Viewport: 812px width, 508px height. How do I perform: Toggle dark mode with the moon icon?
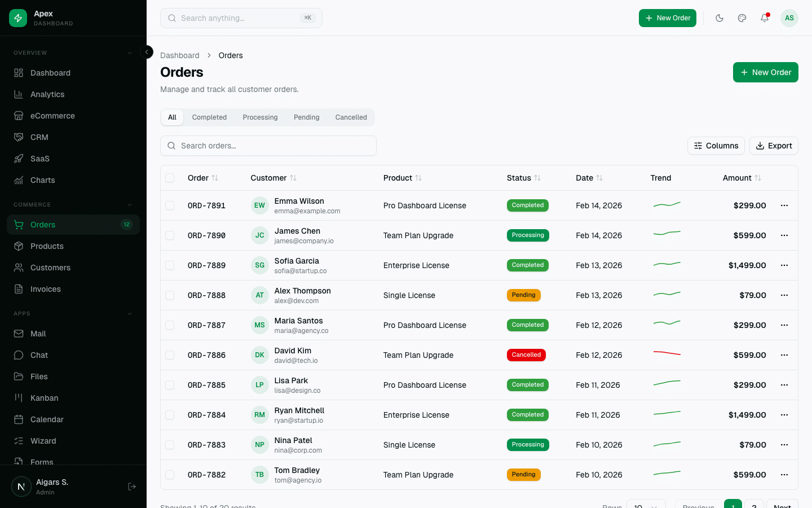tap(720, 17)
